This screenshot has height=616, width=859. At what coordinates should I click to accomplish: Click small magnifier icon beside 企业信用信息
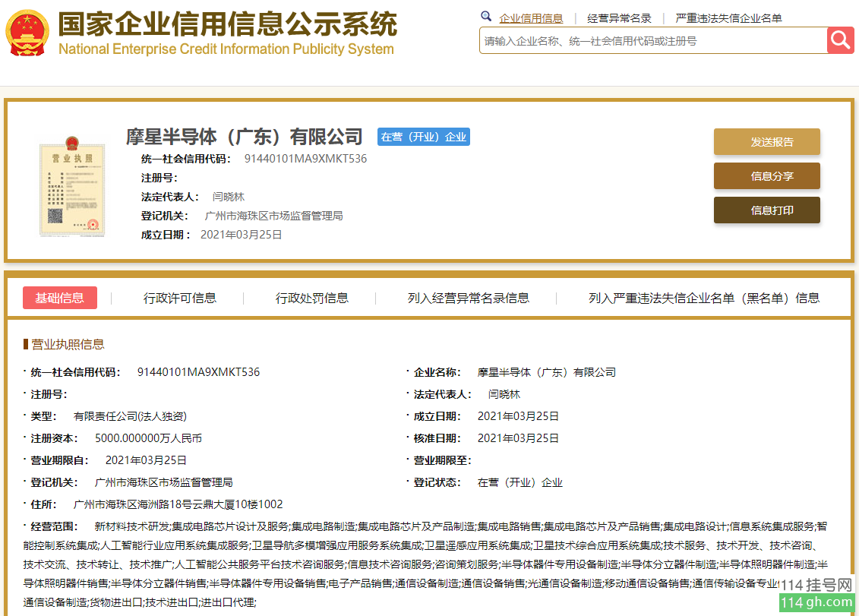[x=486, y=17]
